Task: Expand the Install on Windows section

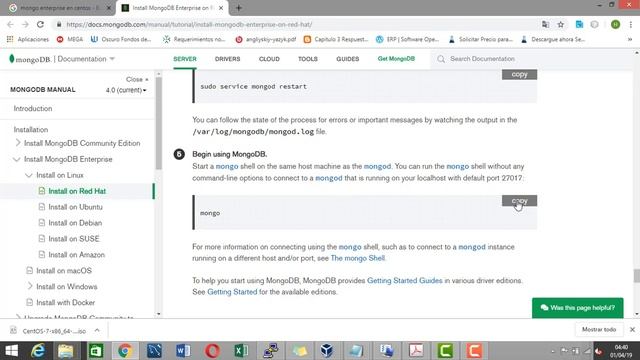Action: coord(30,286)
